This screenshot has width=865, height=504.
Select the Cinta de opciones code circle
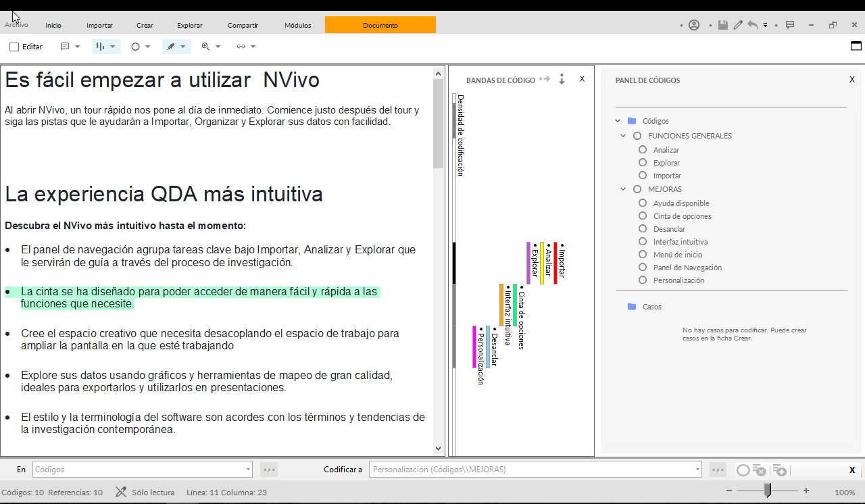643,216
